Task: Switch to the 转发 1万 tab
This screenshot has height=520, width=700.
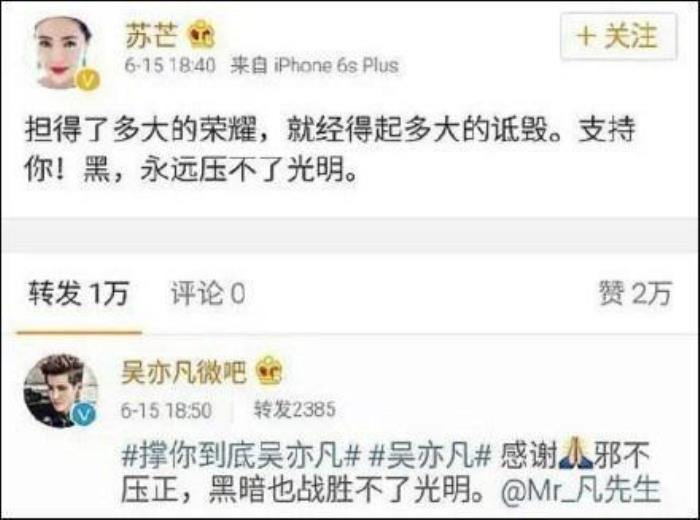Action: click(x=79, y=294)
